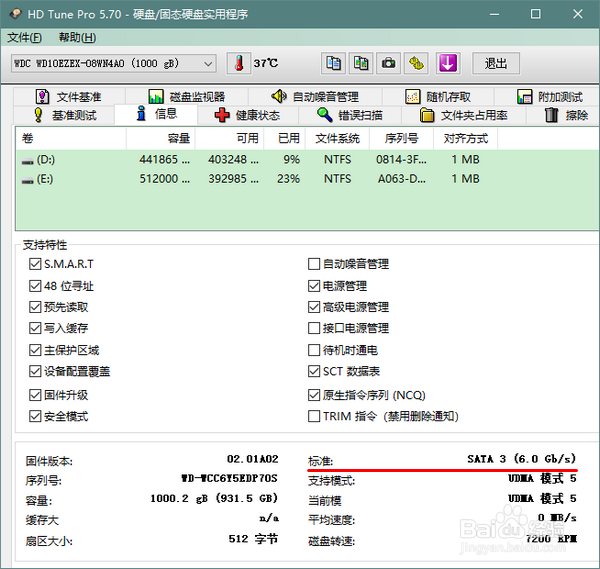Viewport: 600px width, 569px height.
Task: Toggle the 预先读取 checkbox
Action: pos(35,307)
